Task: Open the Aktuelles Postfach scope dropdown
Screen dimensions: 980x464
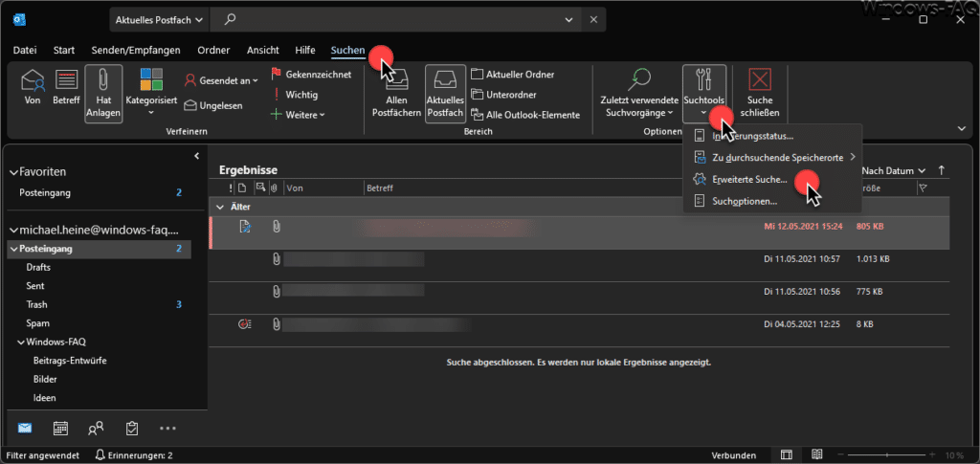Action: (x=159, y=20)
